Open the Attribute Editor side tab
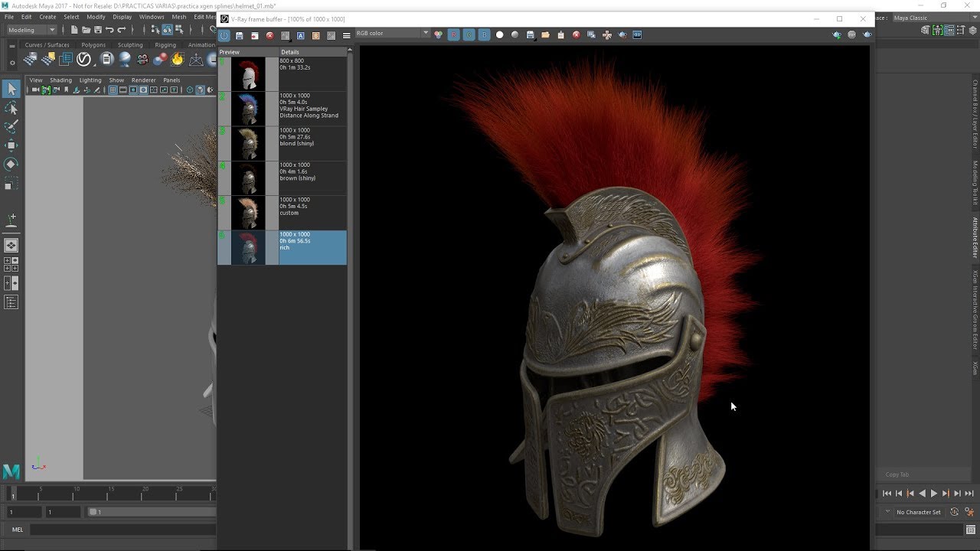Screen dimensions: 980x551 tap(975, 237)
